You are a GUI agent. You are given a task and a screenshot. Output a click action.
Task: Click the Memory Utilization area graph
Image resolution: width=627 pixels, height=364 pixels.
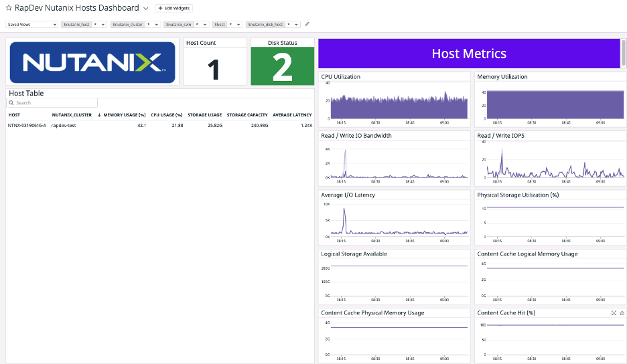[x=555, y=104]
